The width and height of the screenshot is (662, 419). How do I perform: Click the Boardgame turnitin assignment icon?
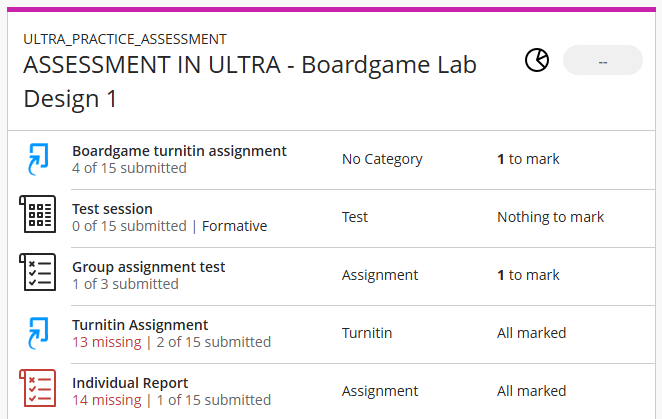(x=38, y=159)
